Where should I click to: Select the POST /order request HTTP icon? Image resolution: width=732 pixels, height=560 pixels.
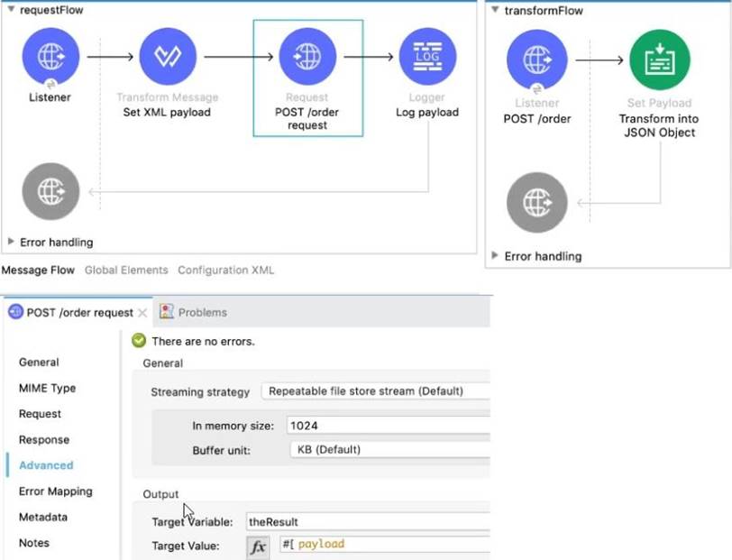[307, 58]
